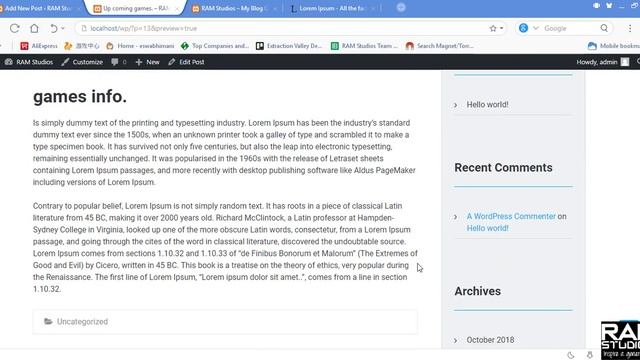This screenshot has height=360, width=640.
Task: Open the Mobile bookmarks folder
Action: 613,46
